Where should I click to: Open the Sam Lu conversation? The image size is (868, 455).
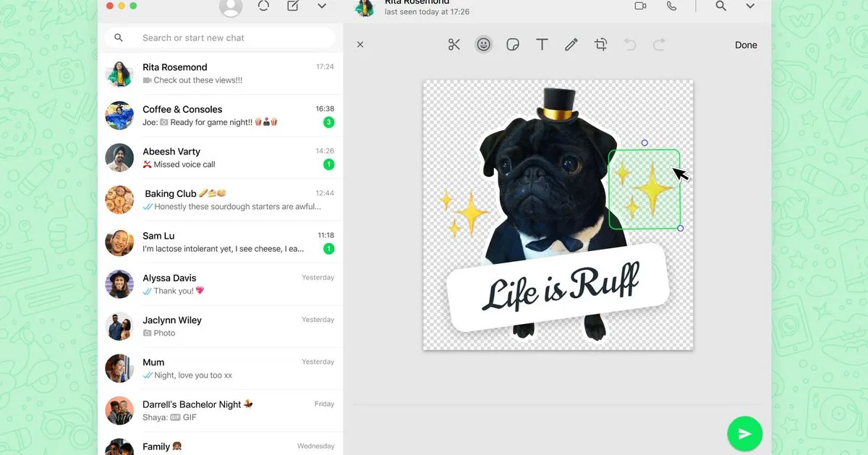220,242
